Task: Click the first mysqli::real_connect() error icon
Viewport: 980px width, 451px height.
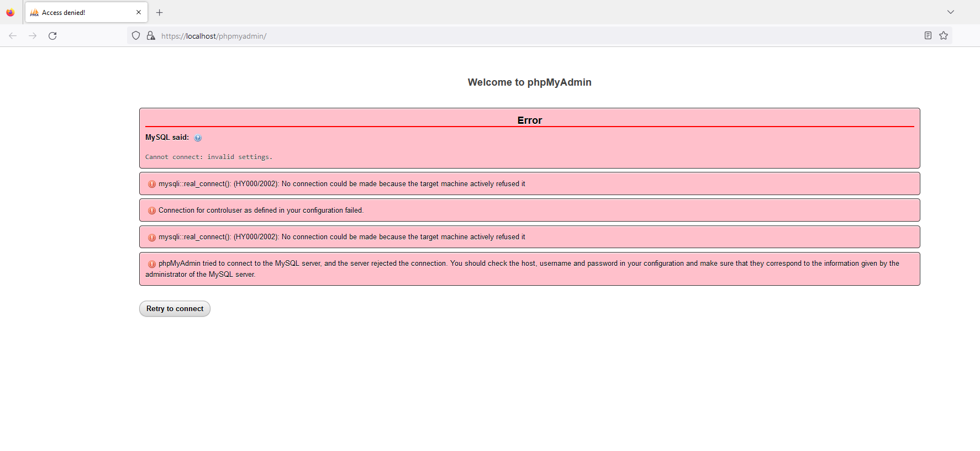Action: (x=152, y=184)
